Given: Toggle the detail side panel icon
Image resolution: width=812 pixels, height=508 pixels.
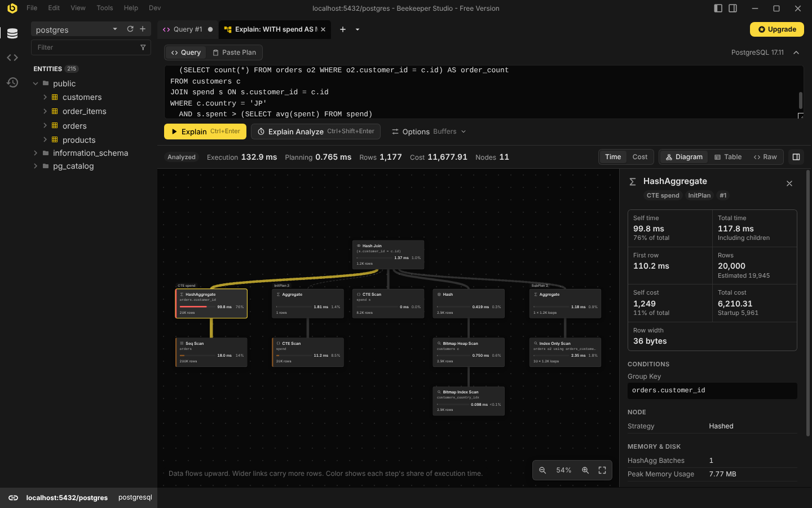Looking at the screenshot, I should 796,157.
